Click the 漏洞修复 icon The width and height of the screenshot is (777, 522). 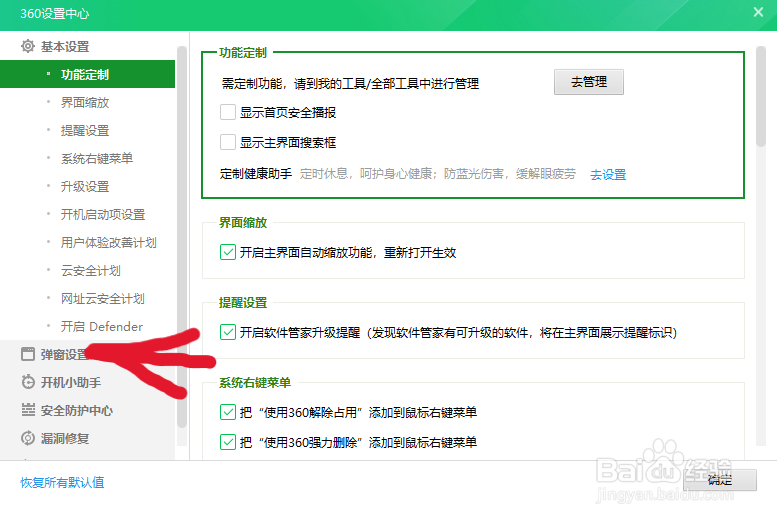click(x=28, y=438)
